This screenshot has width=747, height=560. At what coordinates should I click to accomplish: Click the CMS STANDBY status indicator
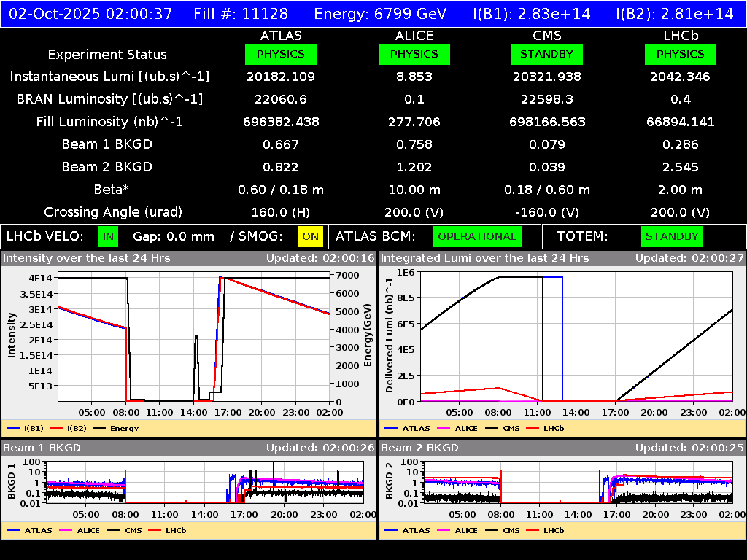point(547,54)
